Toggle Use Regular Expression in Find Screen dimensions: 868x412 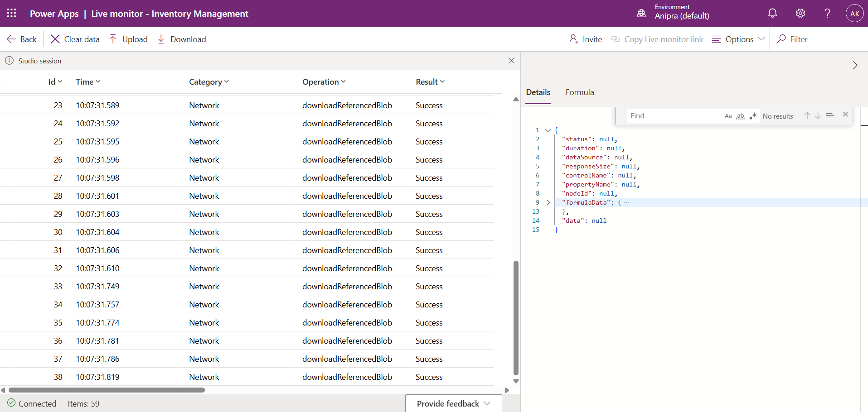(753, 116)
